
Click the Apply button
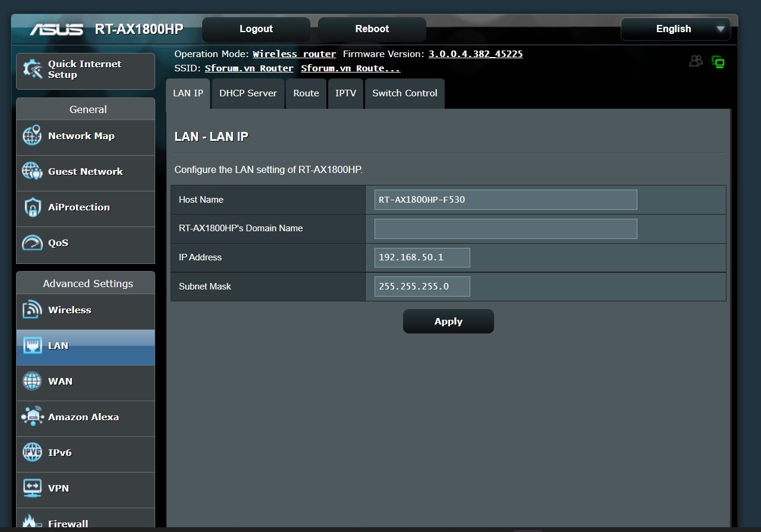coord(448,322)
